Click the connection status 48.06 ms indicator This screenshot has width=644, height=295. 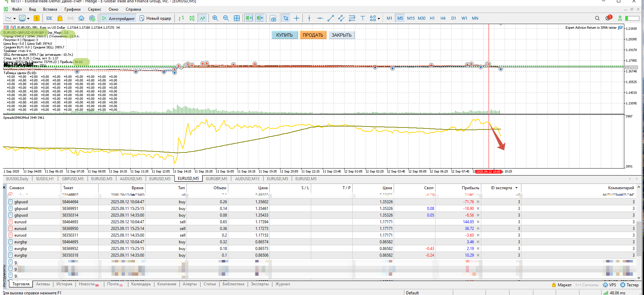(x=614, y=293)
